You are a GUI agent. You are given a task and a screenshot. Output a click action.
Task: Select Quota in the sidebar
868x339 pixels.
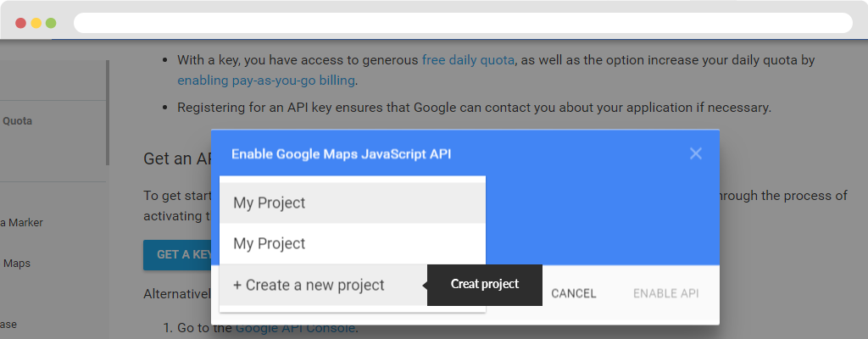point(17,120)
